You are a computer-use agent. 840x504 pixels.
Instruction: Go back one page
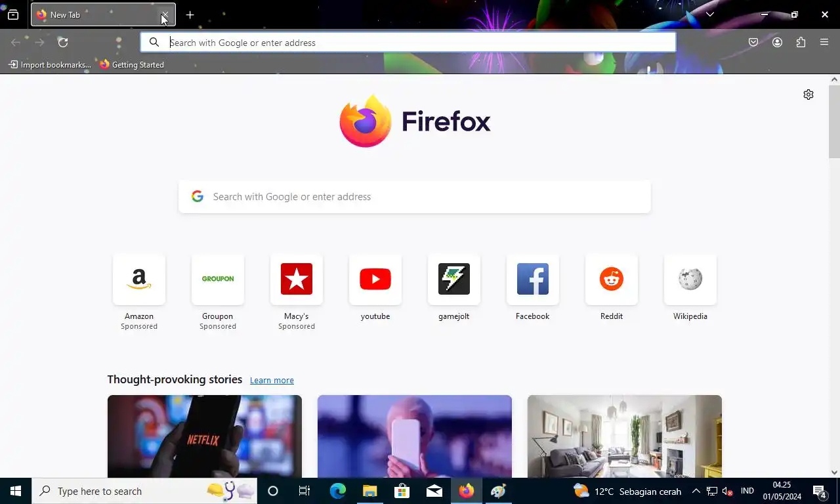tap(16, 42)
